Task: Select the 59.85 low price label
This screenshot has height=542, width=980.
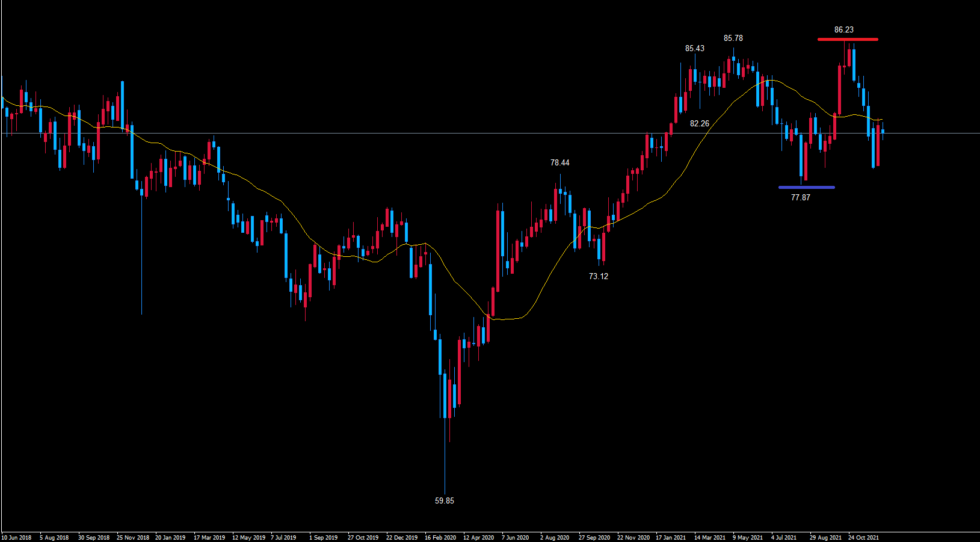Action: pyautogui.click(x=445, y=500)
